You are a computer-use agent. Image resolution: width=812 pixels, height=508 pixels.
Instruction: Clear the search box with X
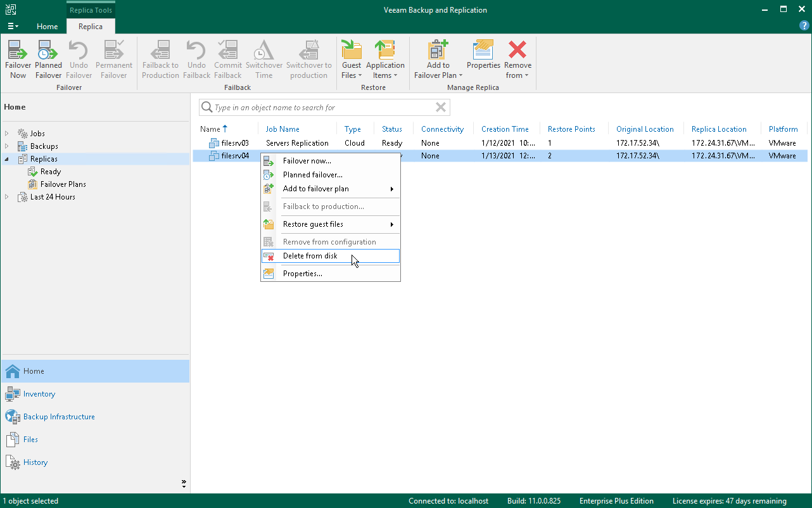click(441, 108)
